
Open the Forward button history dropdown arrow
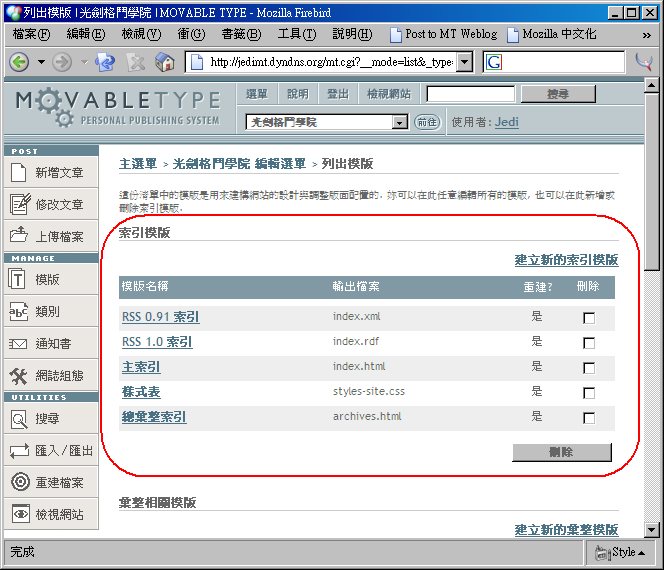pos(84,62)
